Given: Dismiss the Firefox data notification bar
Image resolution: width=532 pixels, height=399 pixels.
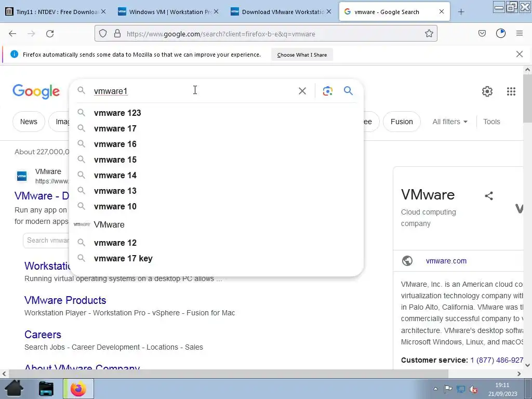Looking at the screenshot, I should (x=519, y=54).
